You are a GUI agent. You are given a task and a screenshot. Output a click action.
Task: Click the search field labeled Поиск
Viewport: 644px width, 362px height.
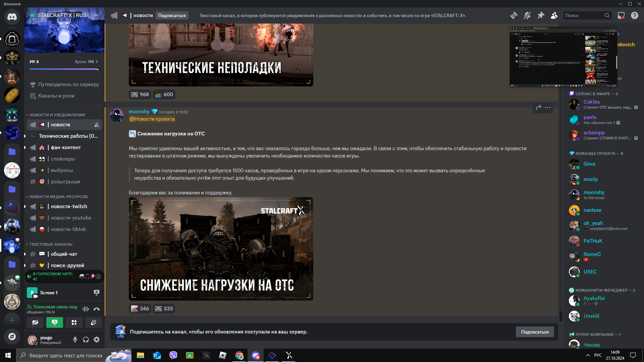587,15
